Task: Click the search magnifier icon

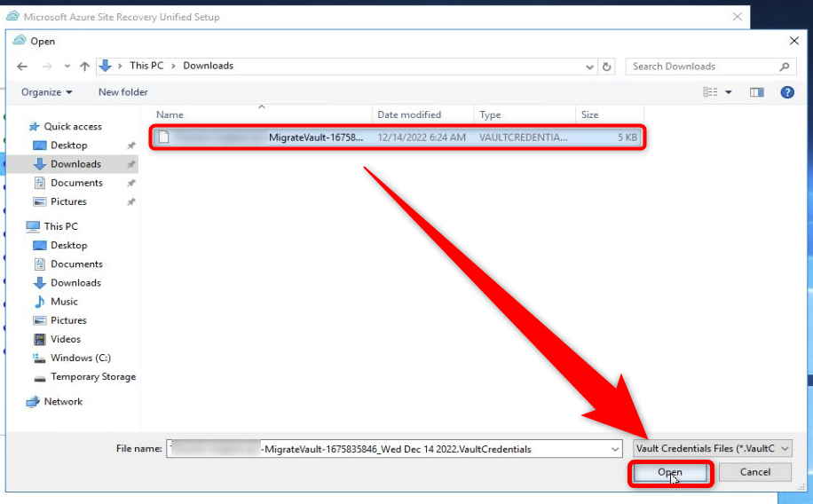Action: (784, 67)
